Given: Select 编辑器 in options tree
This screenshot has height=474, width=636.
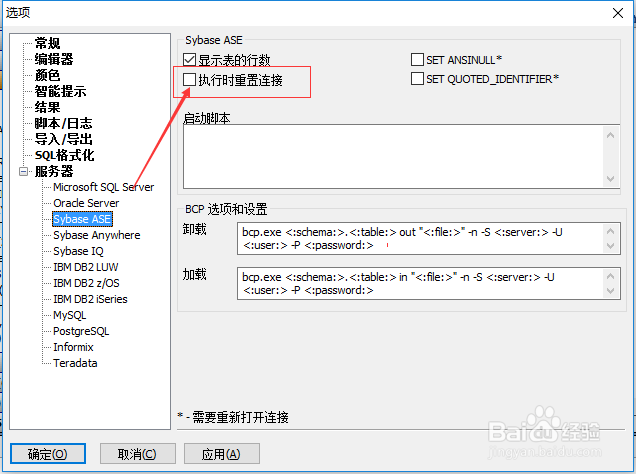Looking at the screenshot, I should (x=54, y=59).
